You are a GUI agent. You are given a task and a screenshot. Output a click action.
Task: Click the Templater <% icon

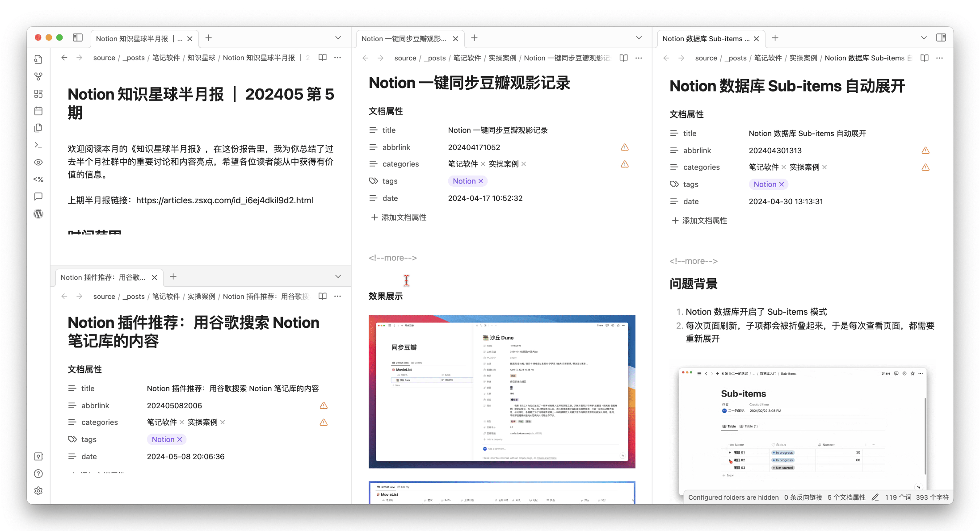tap(38, 180)
